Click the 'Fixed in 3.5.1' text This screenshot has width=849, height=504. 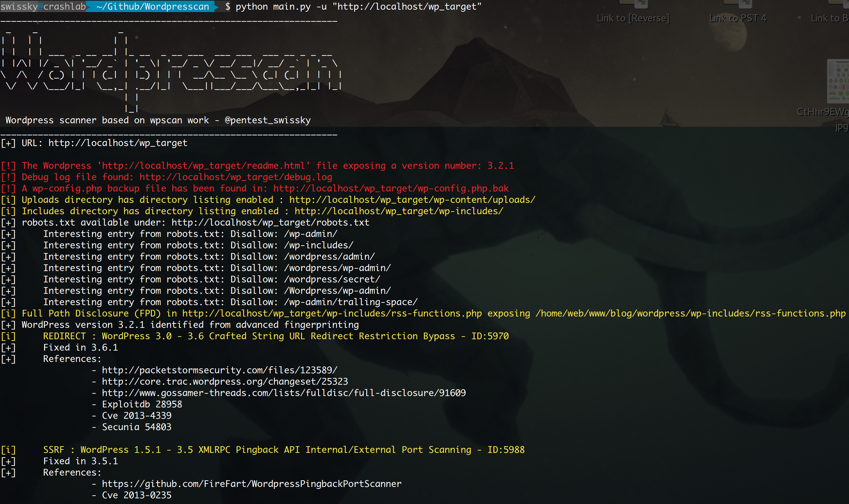tap(81, 461)
